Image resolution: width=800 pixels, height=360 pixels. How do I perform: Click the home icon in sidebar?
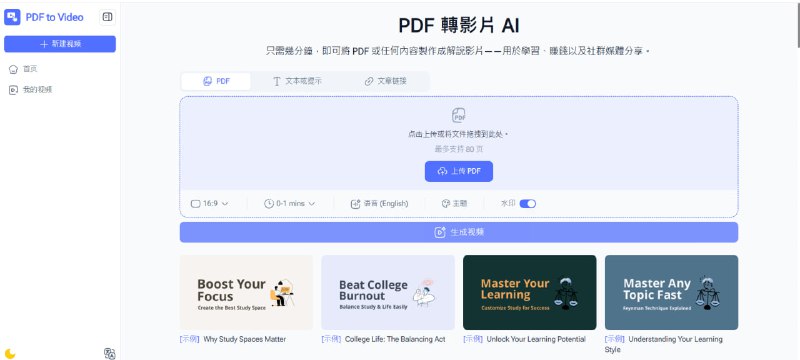13,69
